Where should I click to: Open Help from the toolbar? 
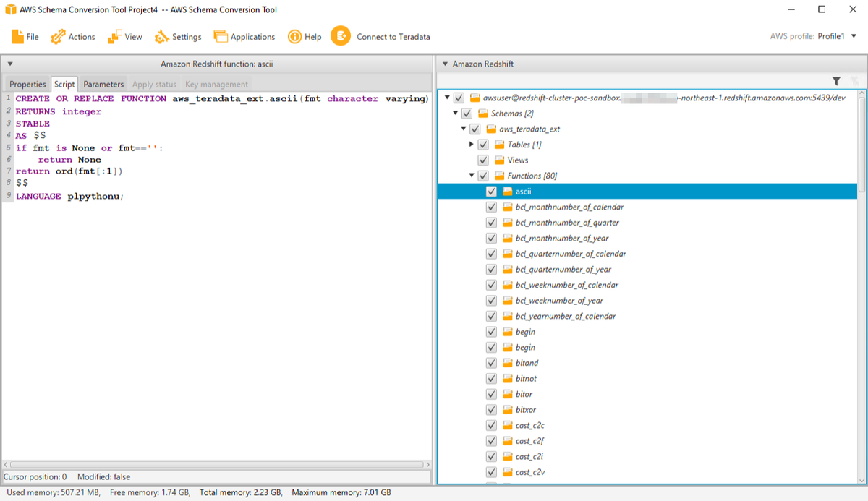click(x=295, y=36)
